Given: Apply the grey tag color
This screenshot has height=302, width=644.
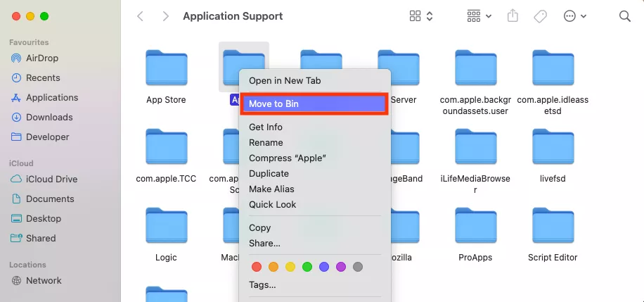Looking at the screenshot, I should [358, 267].
